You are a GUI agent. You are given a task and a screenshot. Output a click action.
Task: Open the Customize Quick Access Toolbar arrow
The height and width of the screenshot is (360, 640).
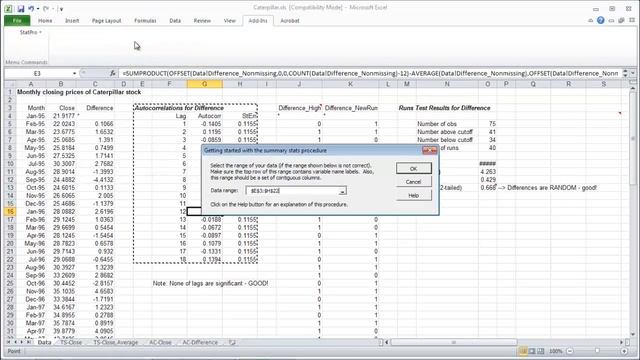coord(61,9)
